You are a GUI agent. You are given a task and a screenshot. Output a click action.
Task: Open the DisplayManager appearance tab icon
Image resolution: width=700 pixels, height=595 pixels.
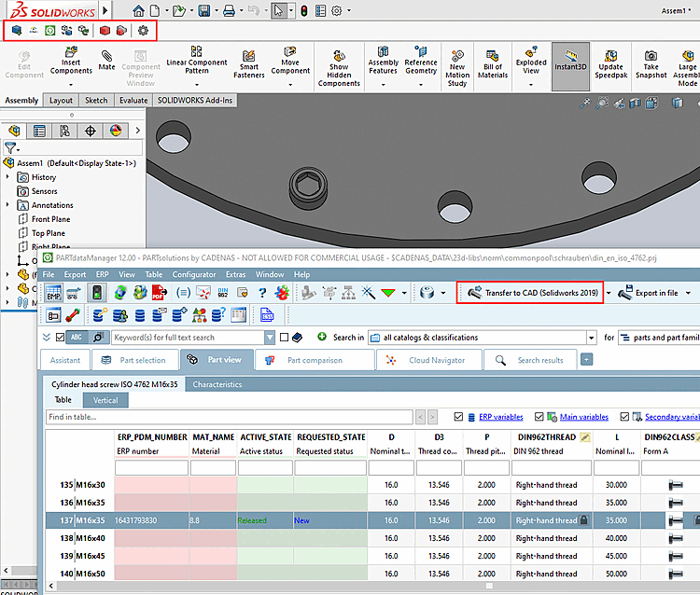(115, 131)
